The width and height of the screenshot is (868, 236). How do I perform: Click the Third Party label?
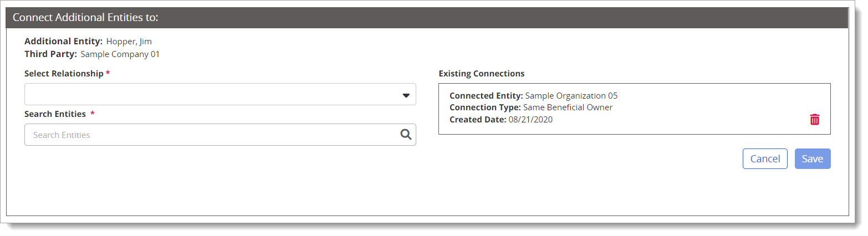50,54
